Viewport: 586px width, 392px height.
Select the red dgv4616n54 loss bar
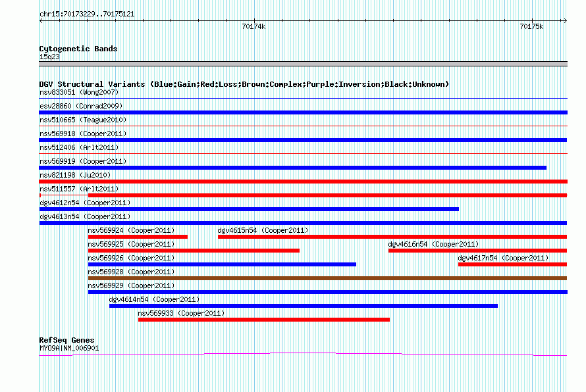point(477,251)
